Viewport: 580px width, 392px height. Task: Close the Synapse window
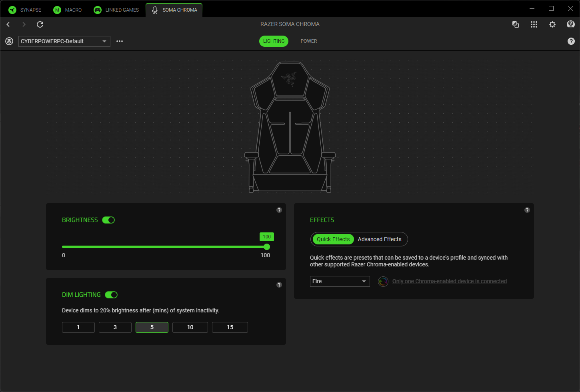570,8
